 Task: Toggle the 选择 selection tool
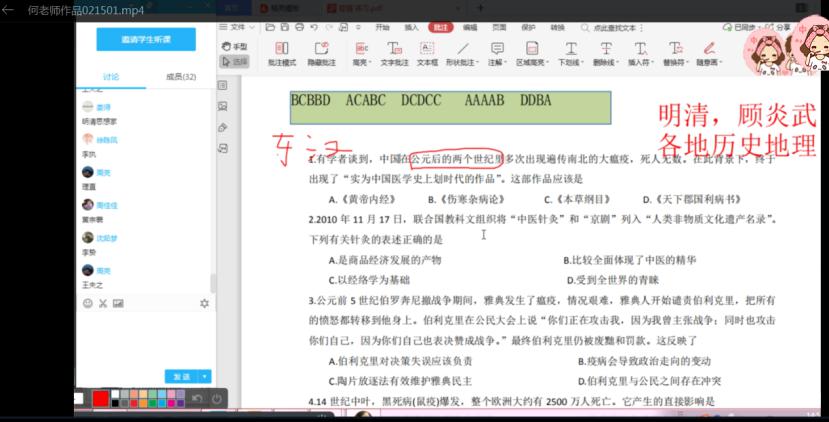pyautogui.click(x=234, y=61)
